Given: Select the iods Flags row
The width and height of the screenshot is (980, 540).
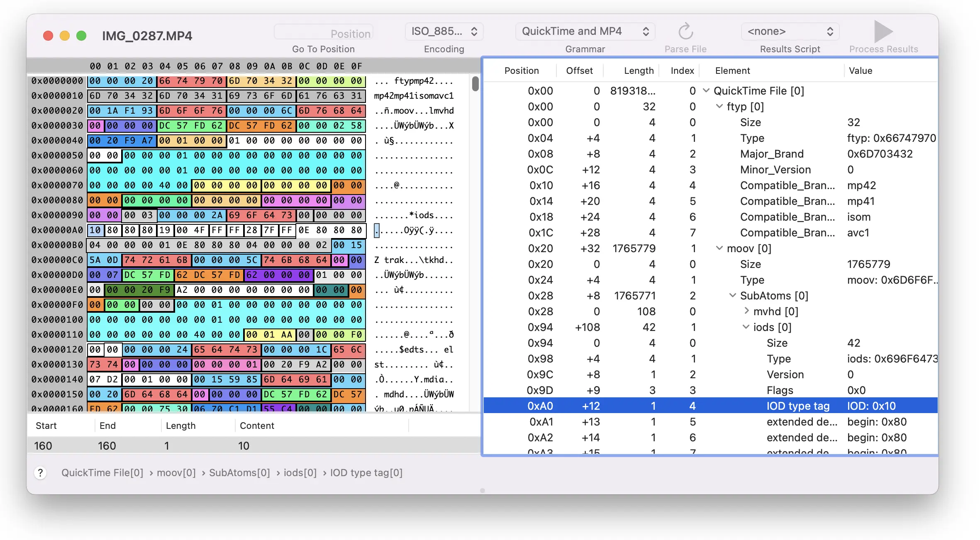Looking at the screenshot, I should [710, 390].
